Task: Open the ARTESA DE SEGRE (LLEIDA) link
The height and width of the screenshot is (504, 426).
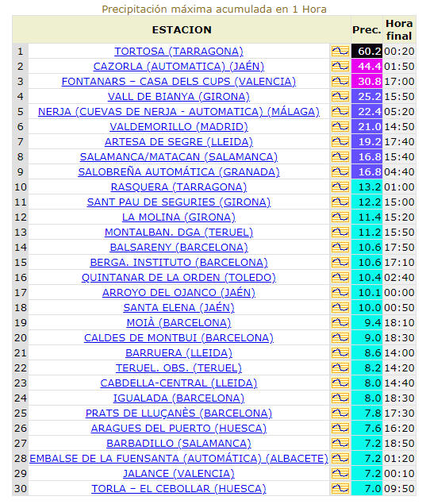Action: [x=178, y=142]
